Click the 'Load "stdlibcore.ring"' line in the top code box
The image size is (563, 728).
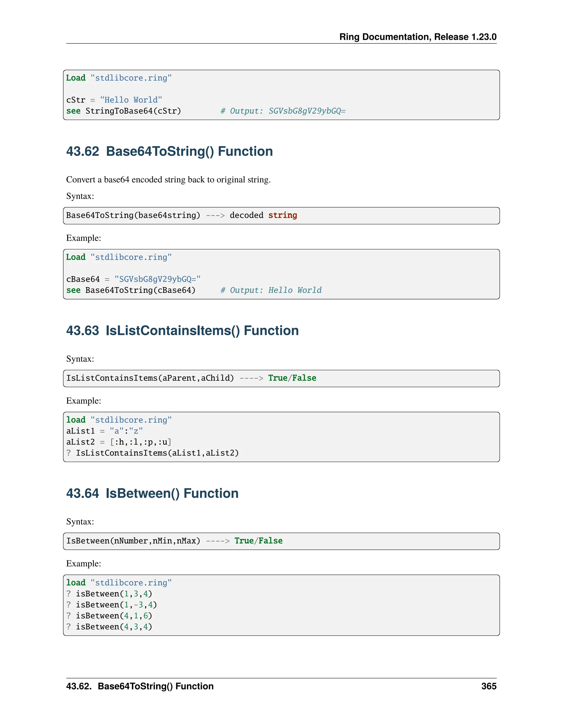119,78
